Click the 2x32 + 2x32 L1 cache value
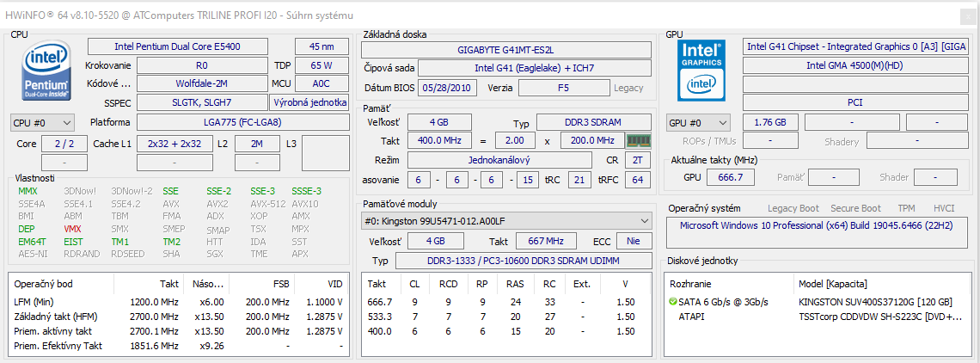980x363 pixels. coord(175,144)
